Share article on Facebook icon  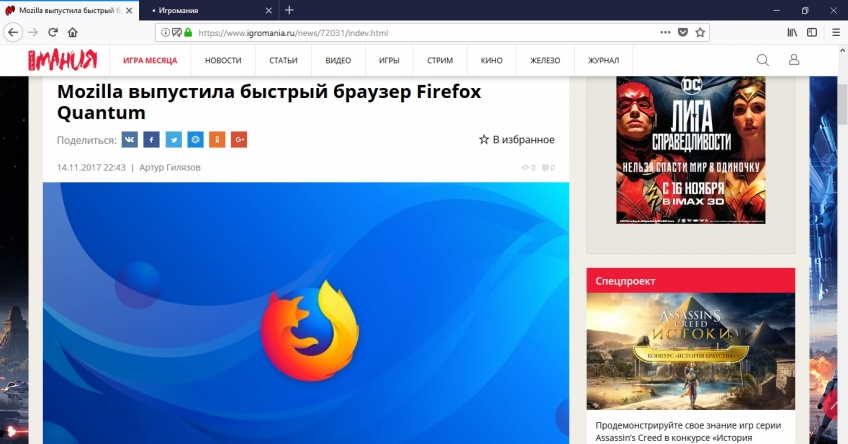coord(151,140)
